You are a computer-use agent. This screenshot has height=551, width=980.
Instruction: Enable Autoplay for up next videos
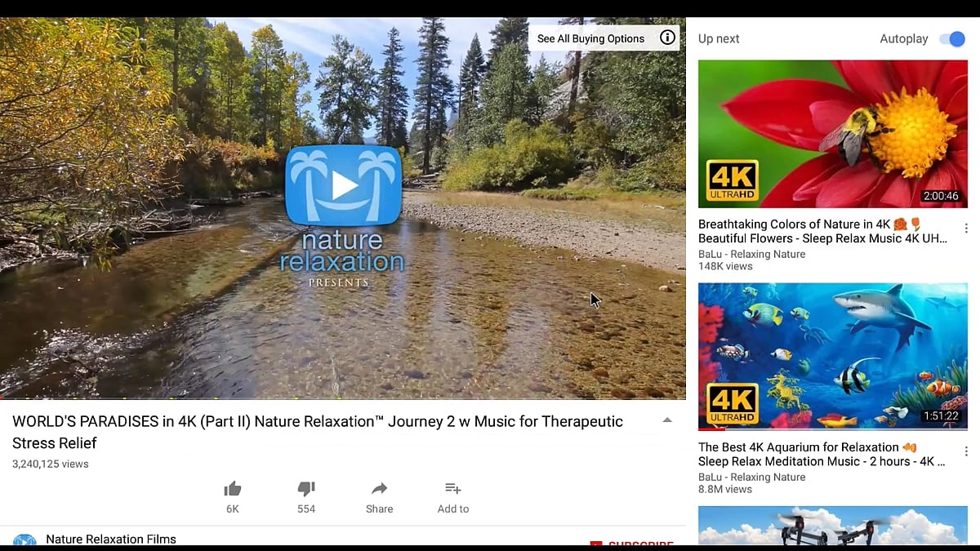point(951,38)
